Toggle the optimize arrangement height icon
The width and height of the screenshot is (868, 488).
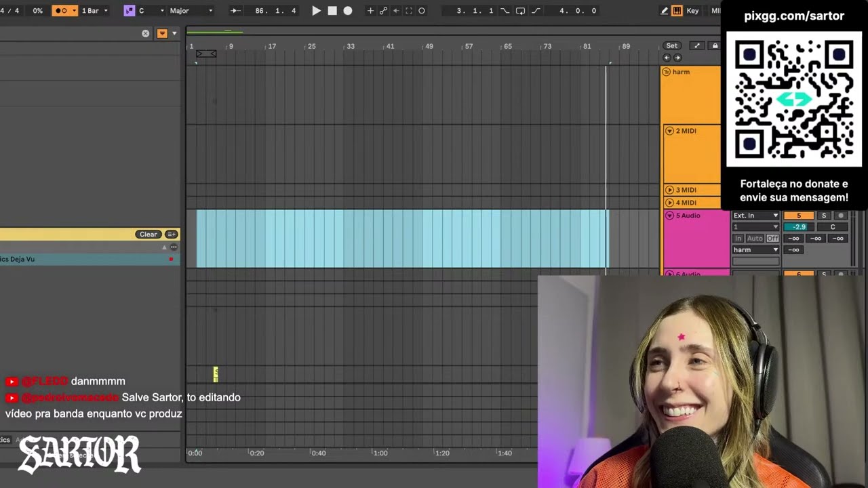(696, 46)
